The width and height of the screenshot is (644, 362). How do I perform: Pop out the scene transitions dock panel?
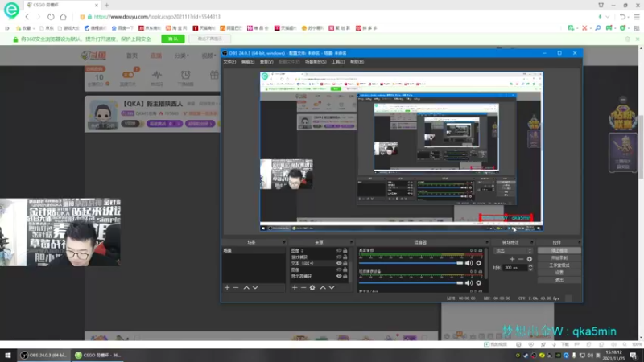pyautogui.click(x=531, y=242)
